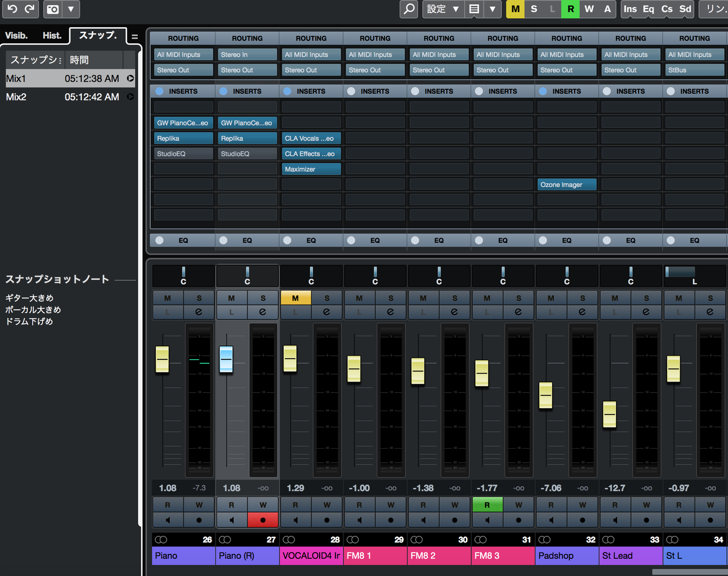Click FM8 1 volume value -1.00
Screen dimensions: 728x576
pos(359,488)
